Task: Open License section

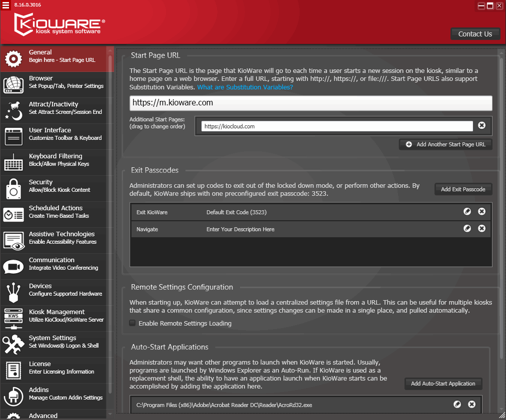Action: click(53, 371)
